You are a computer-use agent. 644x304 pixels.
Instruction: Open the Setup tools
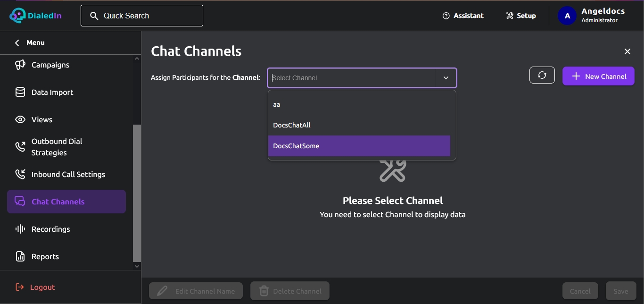tap(521, 16)
